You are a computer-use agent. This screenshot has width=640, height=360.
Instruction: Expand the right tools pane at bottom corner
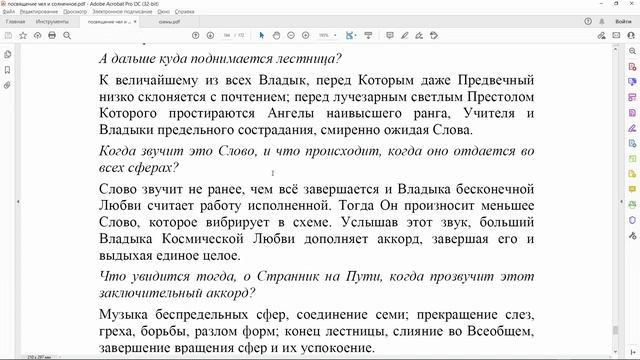pos(632,352)
